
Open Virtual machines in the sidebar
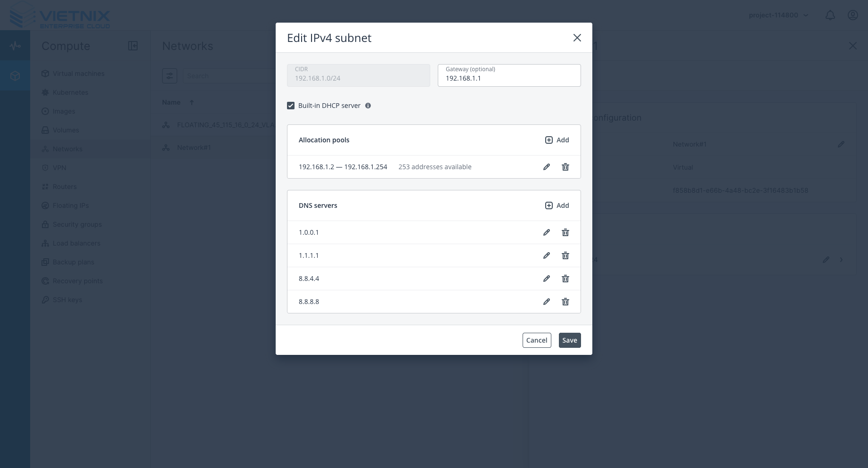tap(78, 74)
